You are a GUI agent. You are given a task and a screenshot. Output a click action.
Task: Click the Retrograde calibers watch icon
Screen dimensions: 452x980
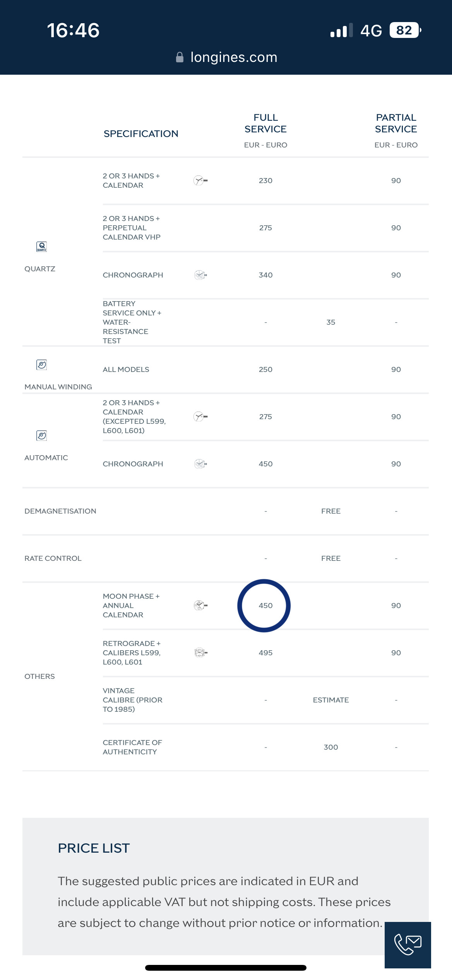click(x=200, y=653)
